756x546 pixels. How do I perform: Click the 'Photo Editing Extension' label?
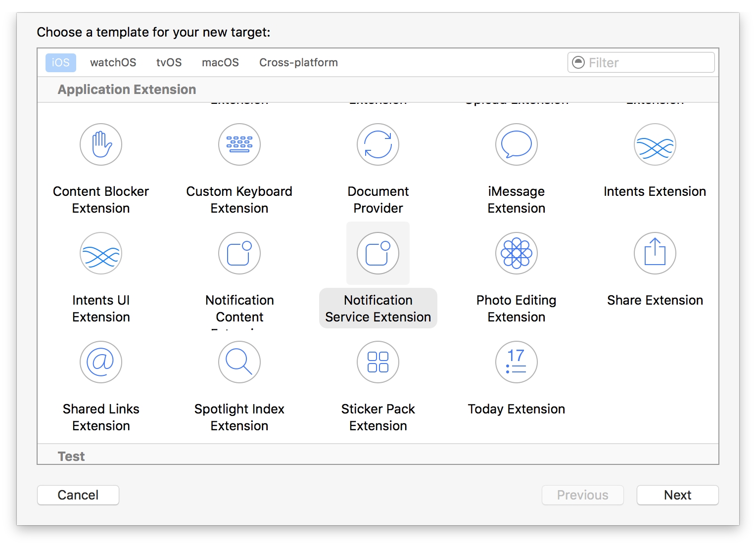pyautogui.click(x=517, y=309)
